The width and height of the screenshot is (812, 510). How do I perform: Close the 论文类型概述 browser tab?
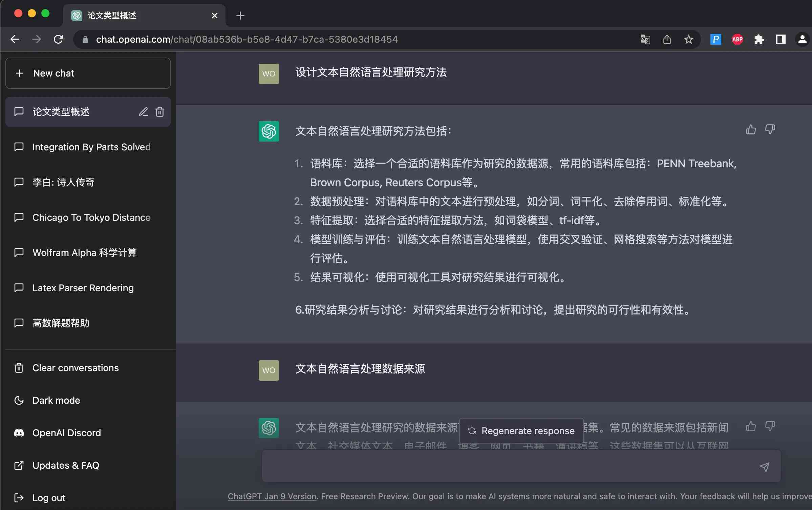point(214,16)
